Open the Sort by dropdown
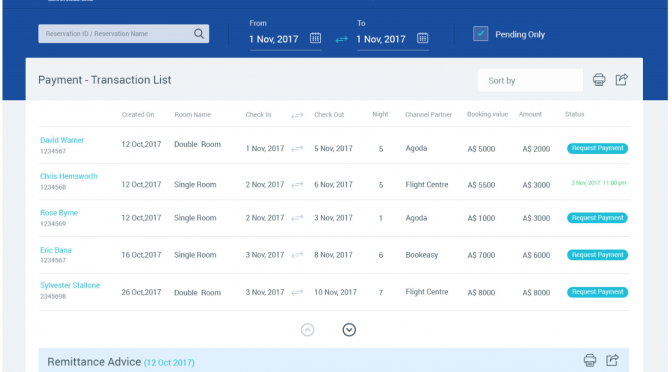This screenshot has width=672, height=372. [530, 80]
